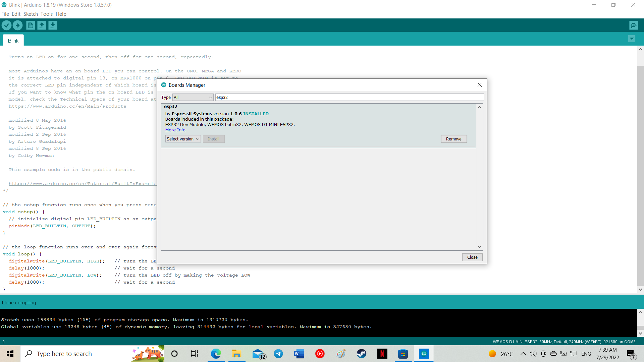Open Telegram from the taskbar
This screenshot has width=644, height=362.
278,354
